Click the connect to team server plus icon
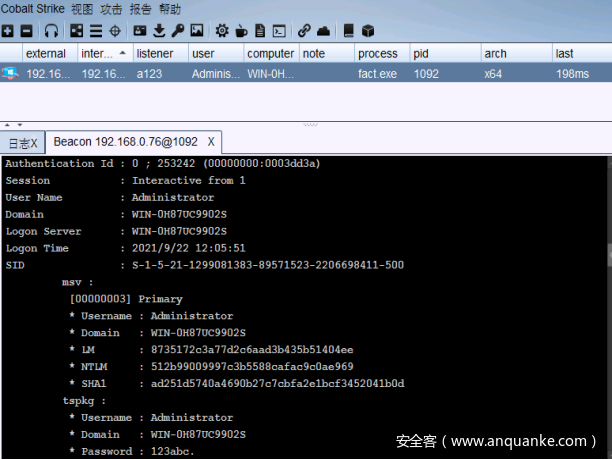Screen dimensions: 612x460 7,30
